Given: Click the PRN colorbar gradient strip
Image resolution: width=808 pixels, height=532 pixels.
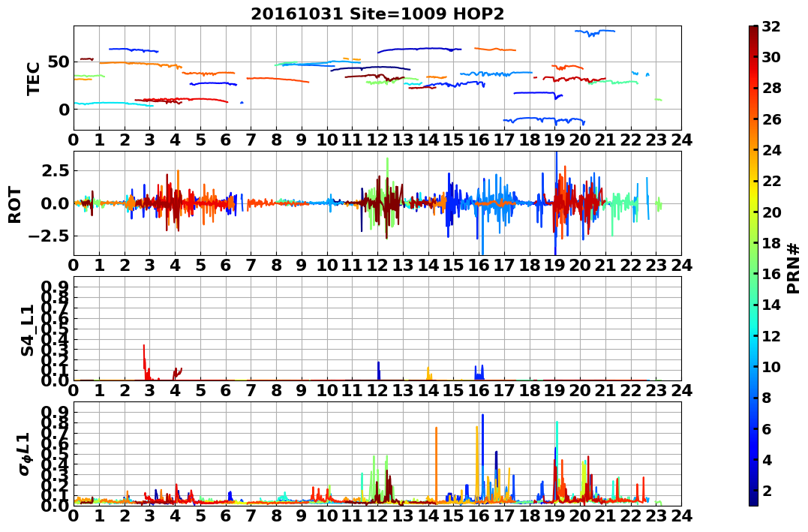Looking at the screenshot, I should pyautogui.click(x=753, y=266).
